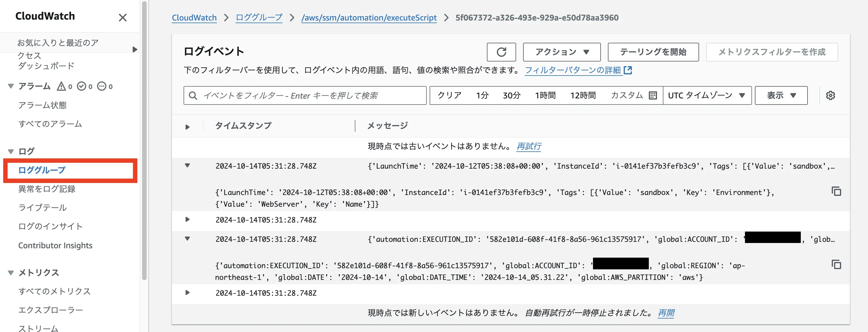Open the UTC タイムゾーン dropdown
868x332 pixels.
(x=707, y=95)
